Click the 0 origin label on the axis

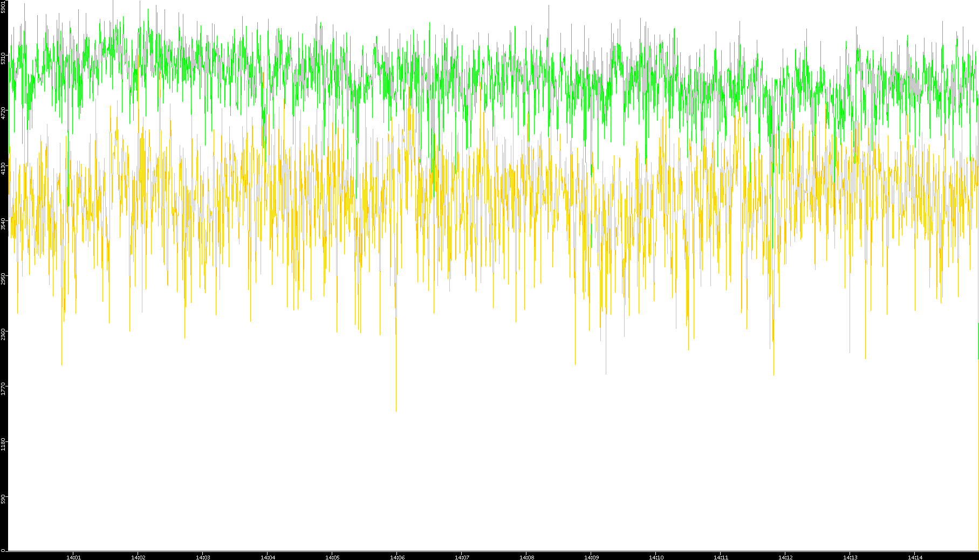[3, 550]
